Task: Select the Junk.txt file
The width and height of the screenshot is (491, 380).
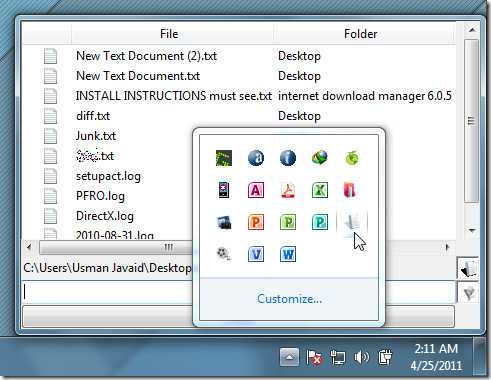Action: click(x=96, y=136)
